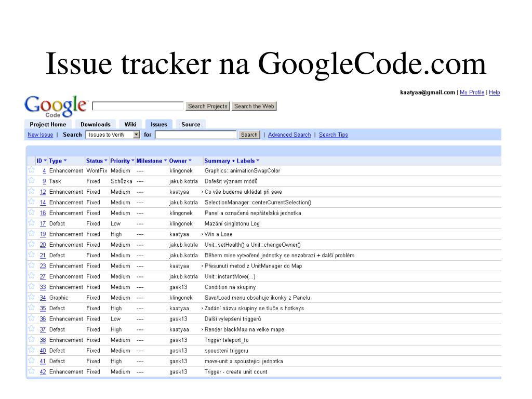The width and height of the screenshot is (532, 399).
Task: Open the Help link
Action: pos(495,92)
